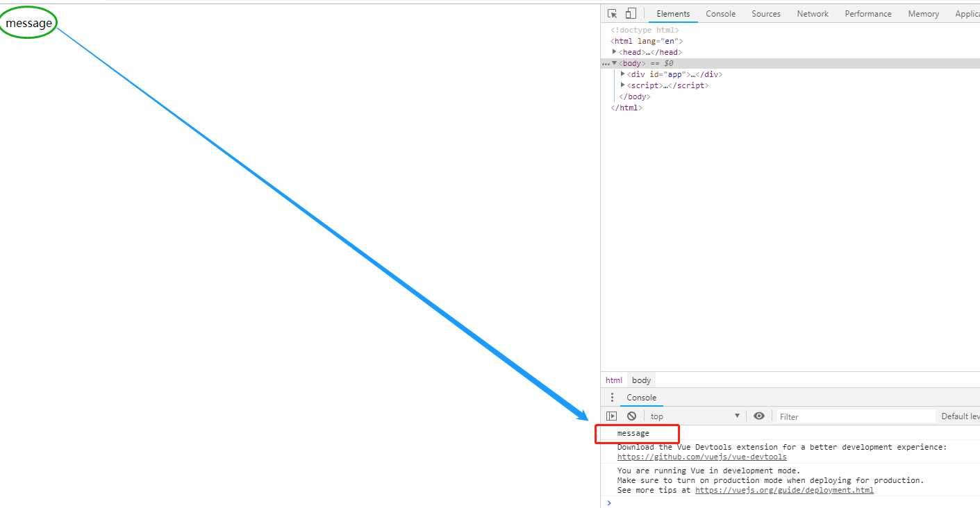This screenshot has width=980, height=508.
Task: Open the Memory tab
Action: (923, 14)
